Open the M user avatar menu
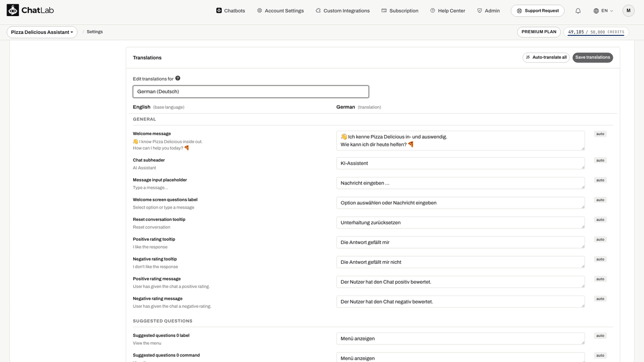The image size is (644, 362). pyautogui.click(x=628, y=11)
